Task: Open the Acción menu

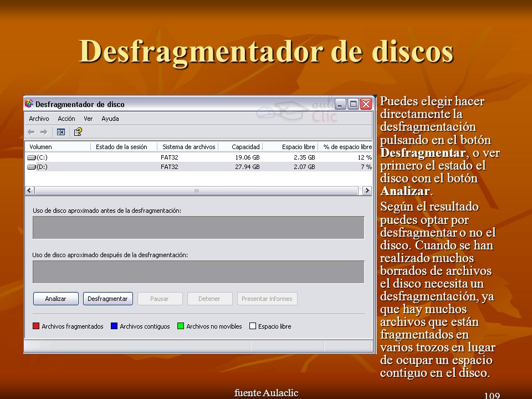Action: click(66, 119)
